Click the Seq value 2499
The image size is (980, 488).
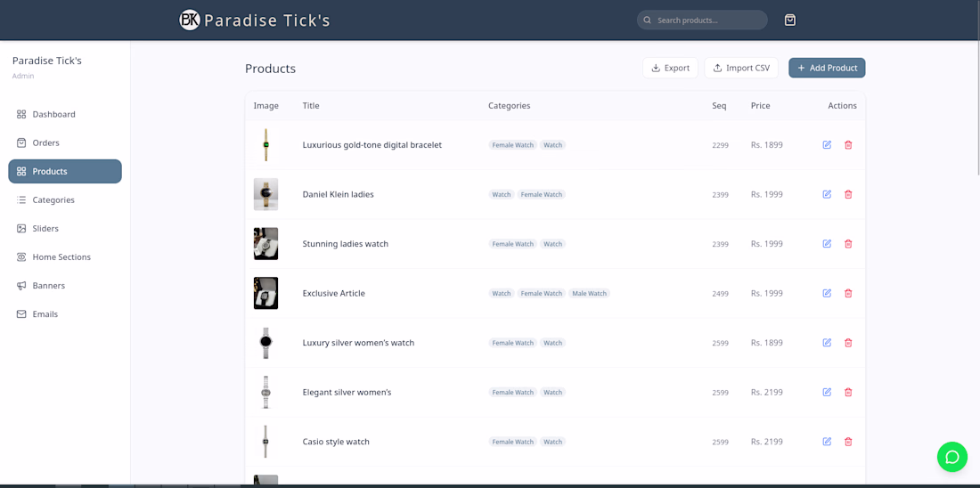point(720,294)
